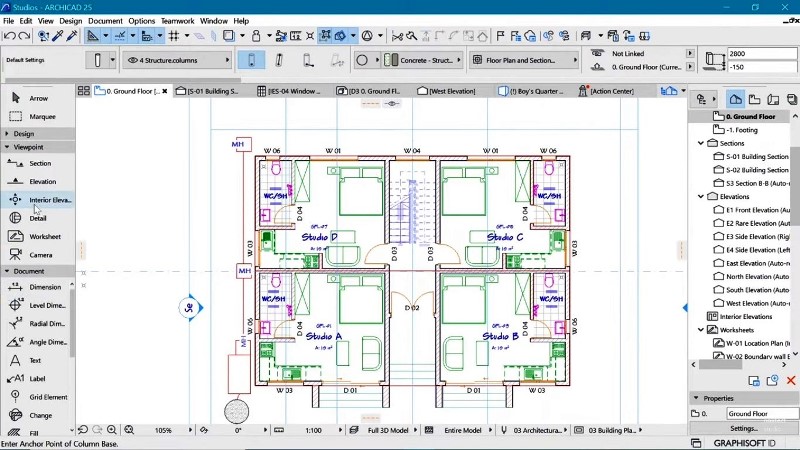
Task: Collapse the Viewpoint toolbox group
Action: (8, 147)
